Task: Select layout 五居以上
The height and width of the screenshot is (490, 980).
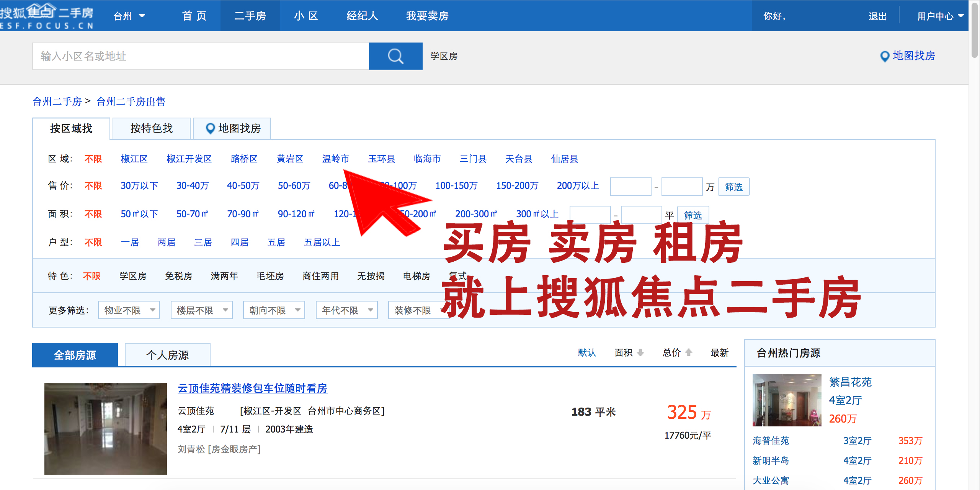Action: 322,242
